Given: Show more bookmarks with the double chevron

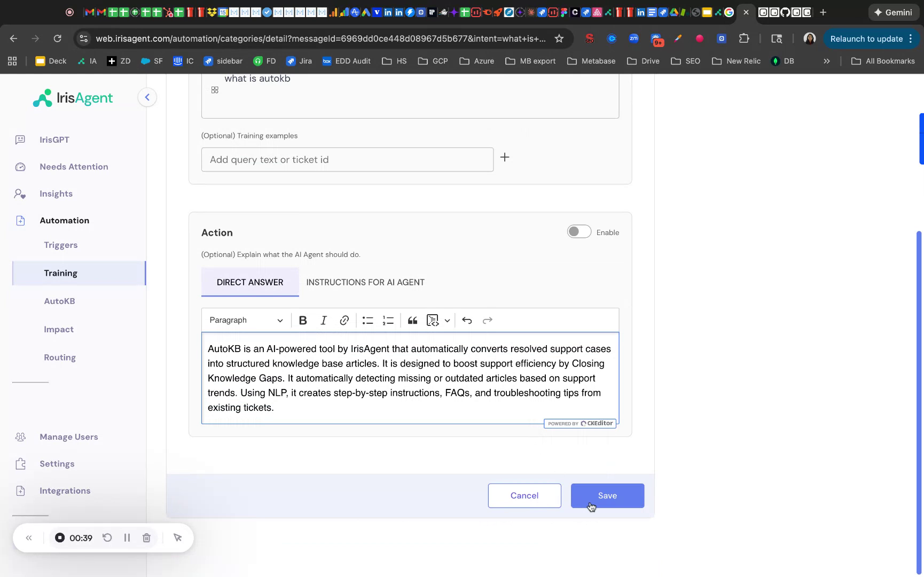Looking at the screenshot, I should point(827,61).
